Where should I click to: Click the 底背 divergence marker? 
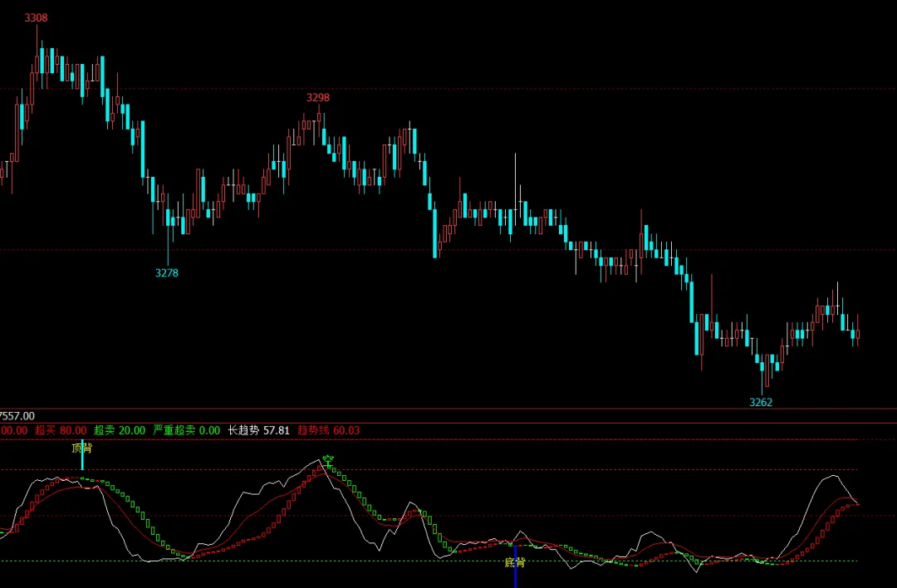pos(515,563)
